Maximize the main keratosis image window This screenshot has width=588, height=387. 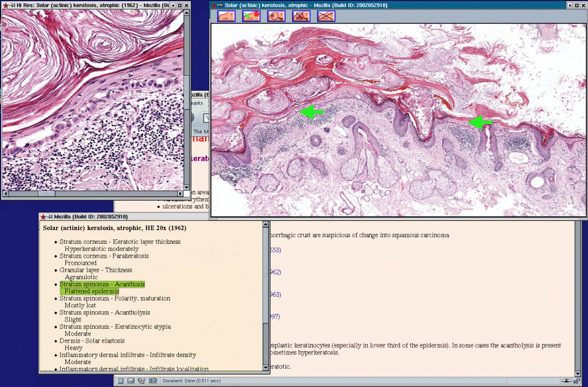[x=577, y=5]
